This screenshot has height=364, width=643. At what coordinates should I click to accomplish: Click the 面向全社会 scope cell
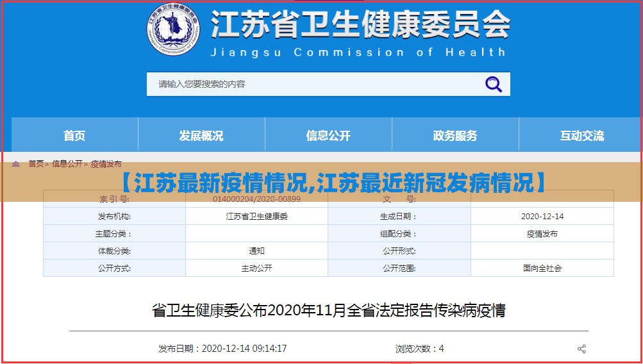point(542,269)
